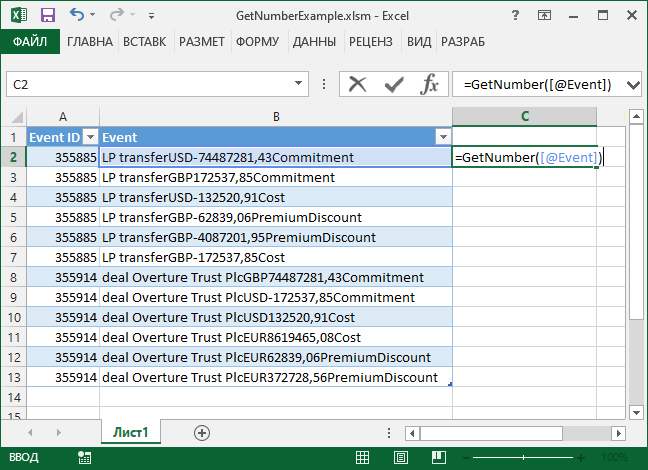648x470 pixels.
Task: Select the Лист1 sheet tab
Action: tap(131, 432)
